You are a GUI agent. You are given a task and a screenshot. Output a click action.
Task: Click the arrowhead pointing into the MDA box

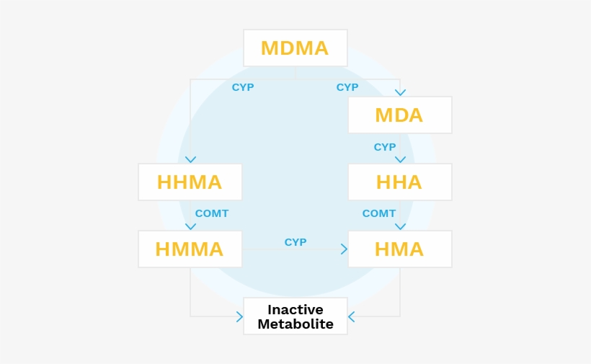coord(400,92)
